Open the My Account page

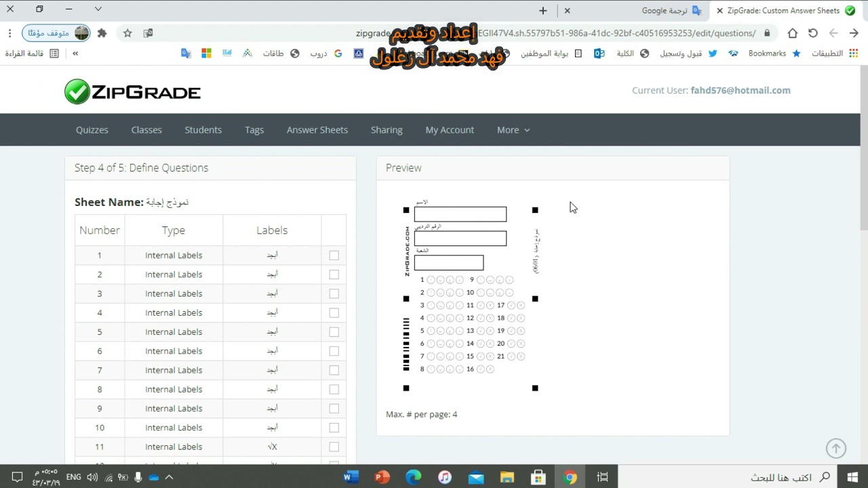pos(450,129)
